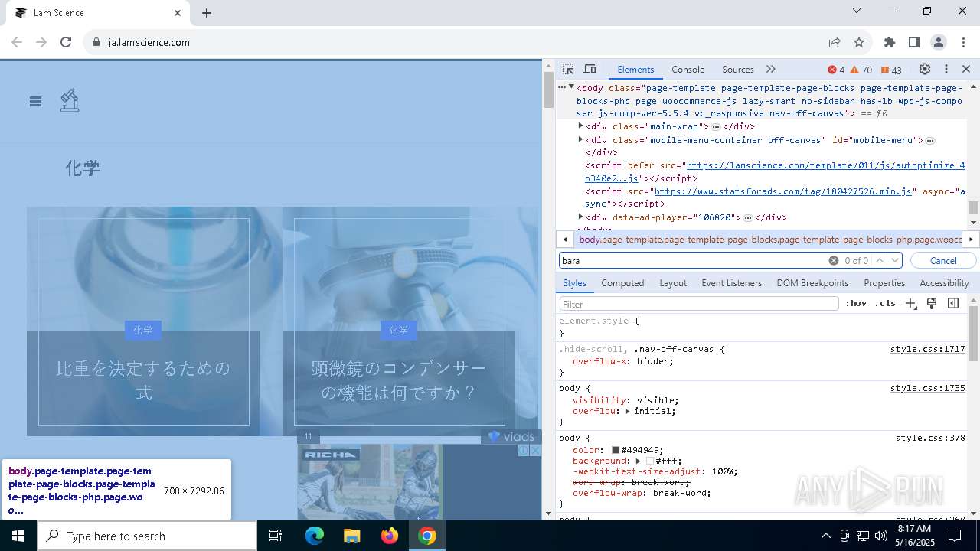The width and height of the screenshot is (980, 551).
Task: Toggle the .cls classes button
Action: click(885, 304)
